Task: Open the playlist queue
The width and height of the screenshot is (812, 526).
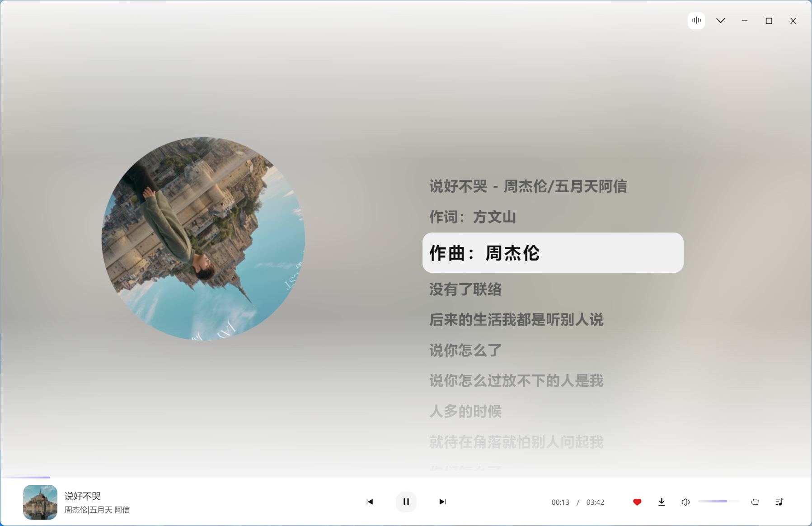Action: (779, 502)
